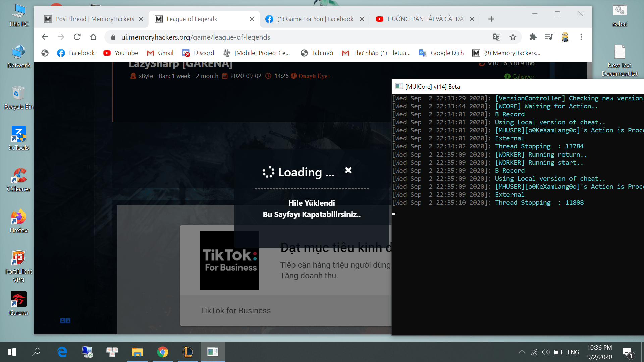Show hidden system tray icons

coord(522,352)
